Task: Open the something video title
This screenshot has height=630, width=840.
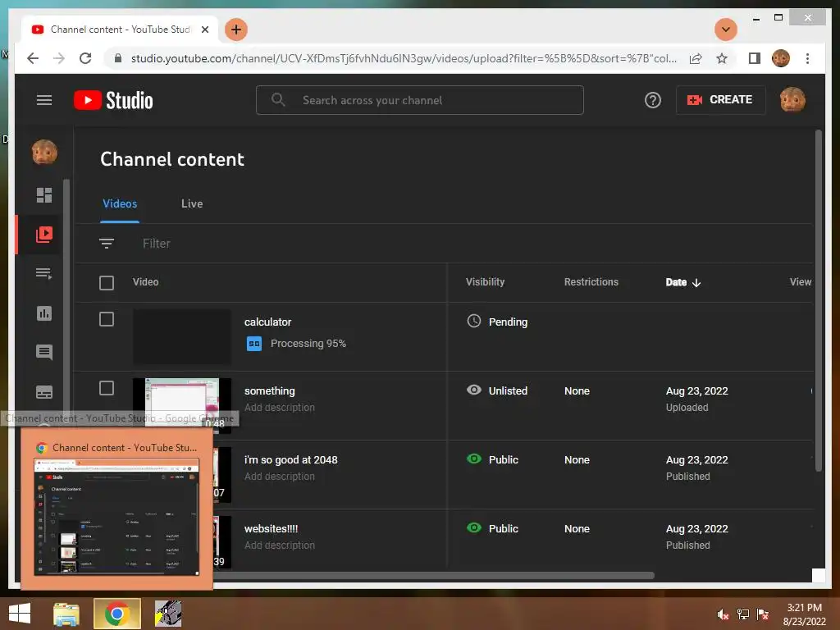Action: tap(269, 391)
